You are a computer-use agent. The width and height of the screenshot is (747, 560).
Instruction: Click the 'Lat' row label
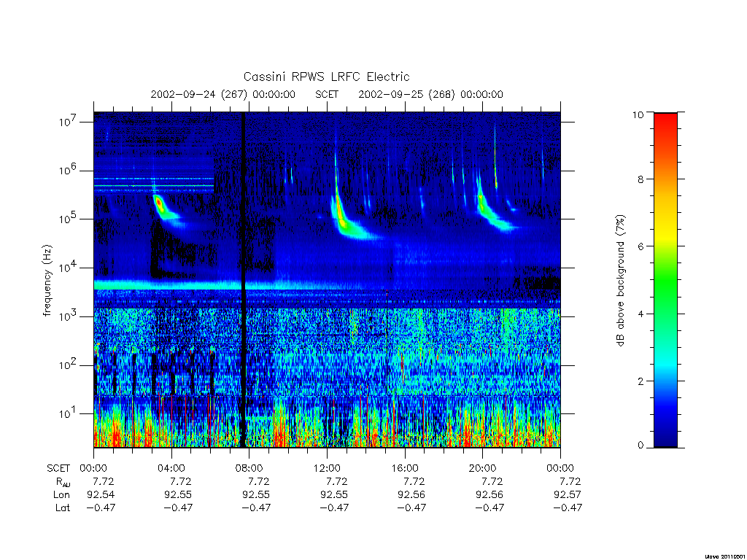[x=63, y=507]
